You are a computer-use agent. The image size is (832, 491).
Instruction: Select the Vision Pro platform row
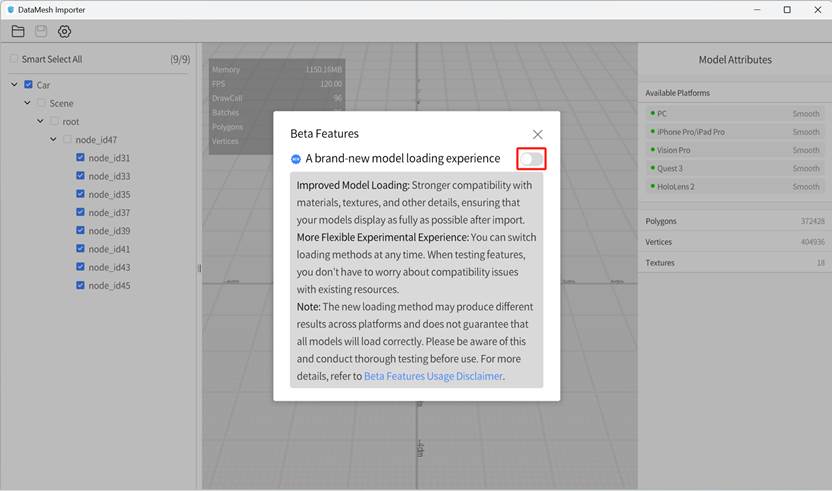(734, 150)
